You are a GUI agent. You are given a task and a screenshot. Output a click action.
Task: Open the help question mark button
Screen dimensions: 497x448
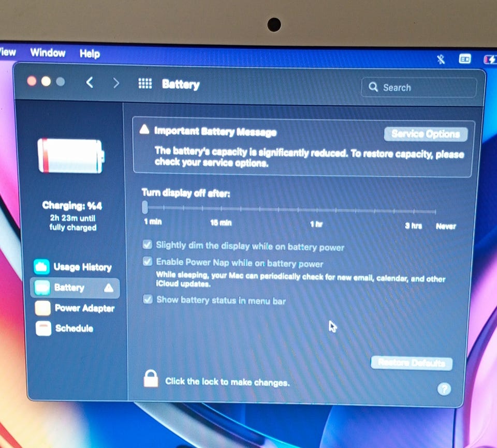point(444,389)
